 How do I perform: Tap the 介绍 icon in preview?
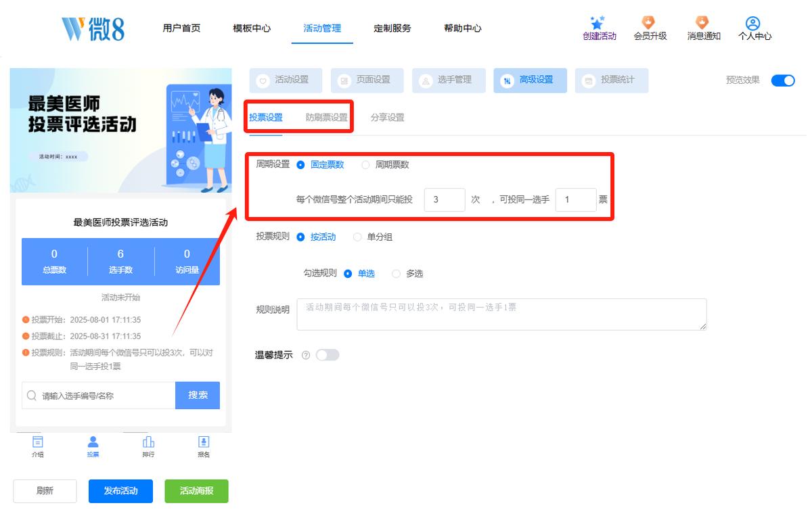(38, 442)
